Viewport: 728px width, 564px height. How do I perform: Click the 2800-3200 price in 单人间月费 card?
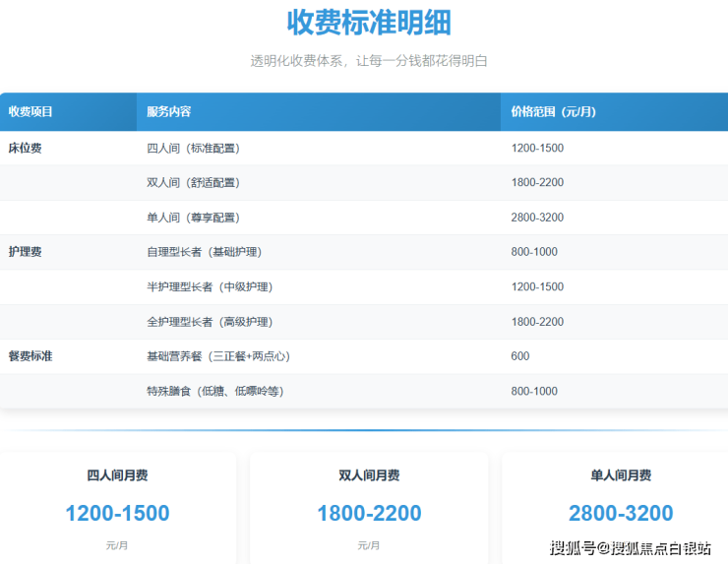(x=621, y=513)
